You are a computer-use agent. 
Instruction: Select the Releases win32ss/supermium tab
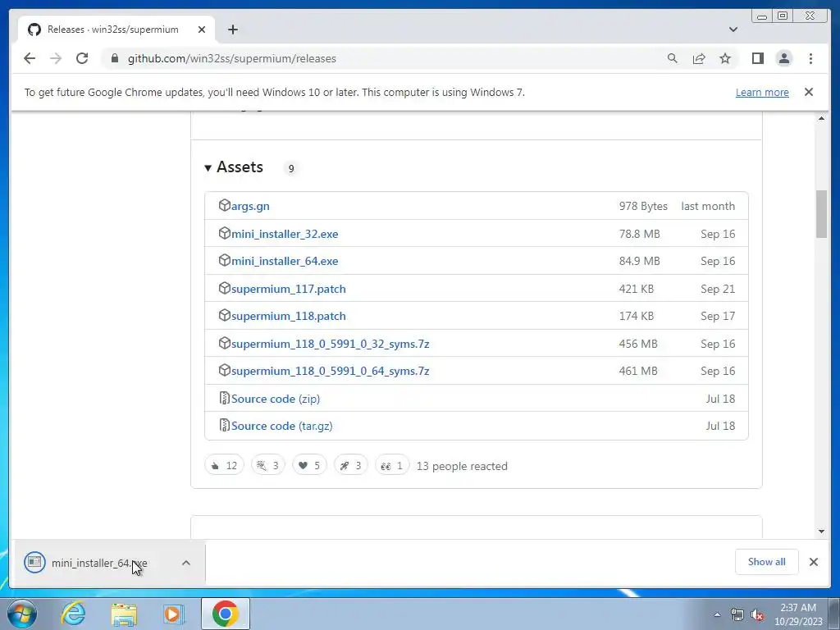pos(116,30)
